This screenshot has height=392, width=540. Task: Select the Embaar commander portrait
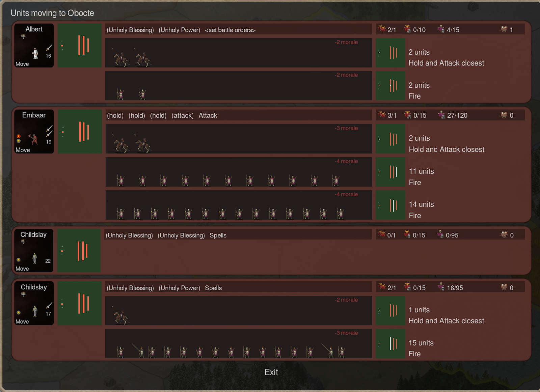(x=34, y=131)
